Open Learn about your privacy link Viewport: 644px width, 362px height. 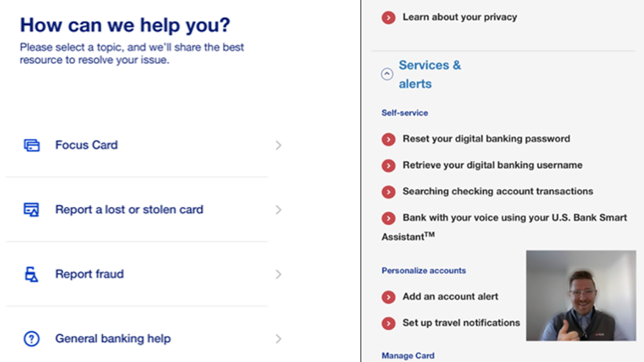coord(460,17)
